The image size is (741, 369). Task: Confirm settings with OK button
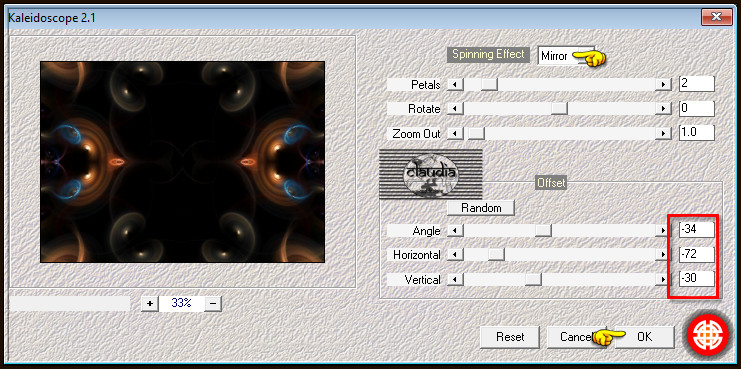pyautogui.click(x=644, y=337)
